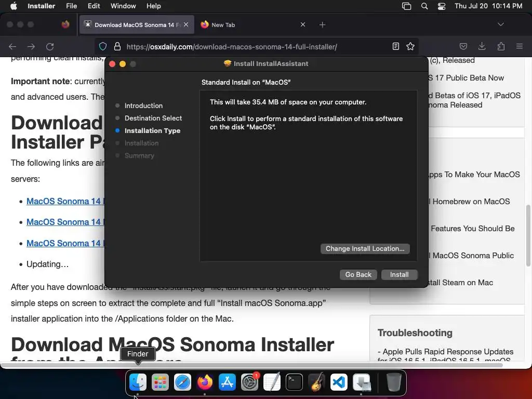
Task: Click the installer disk space requirement text
Action: pyautogui.click(x=288, y=102)
